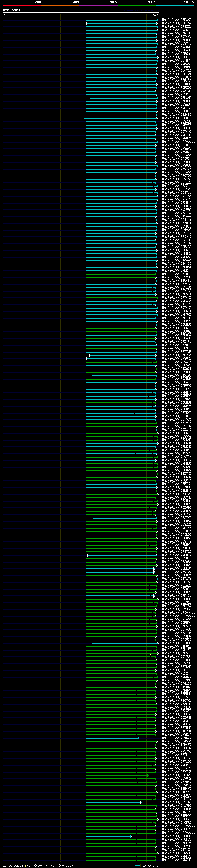The image size is (197, 868).
Task: Click the red 20% identity legend segment
Action: point(22,6)
